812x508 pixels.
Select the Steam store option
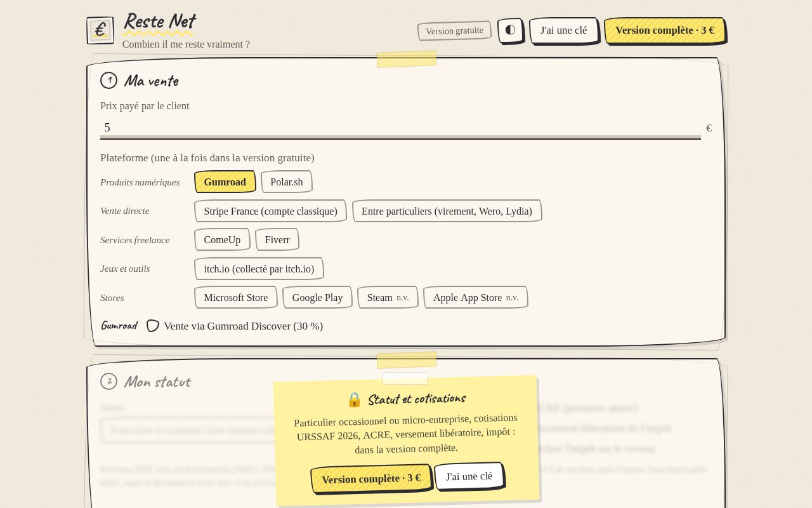click(388, 297)
